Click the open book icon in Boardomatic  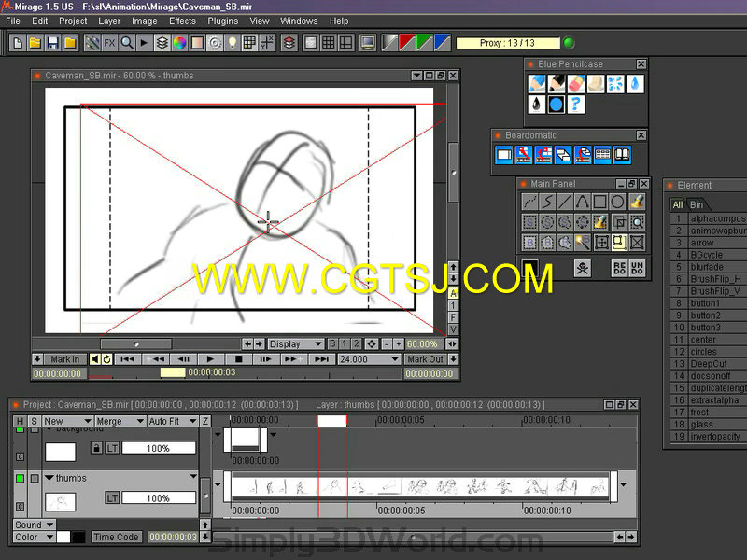coord(622,155)
